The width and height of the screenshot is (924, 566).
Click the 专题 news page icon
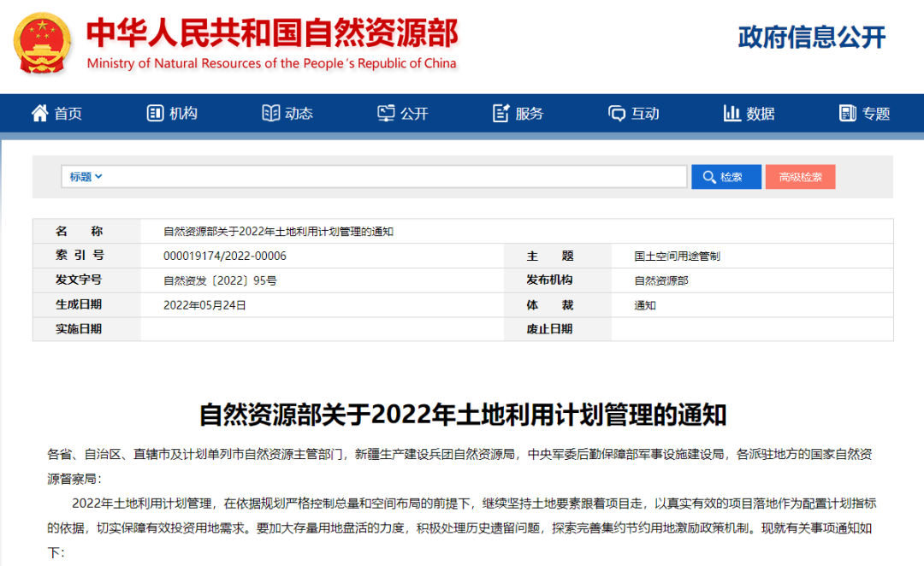tap(848, 113)
